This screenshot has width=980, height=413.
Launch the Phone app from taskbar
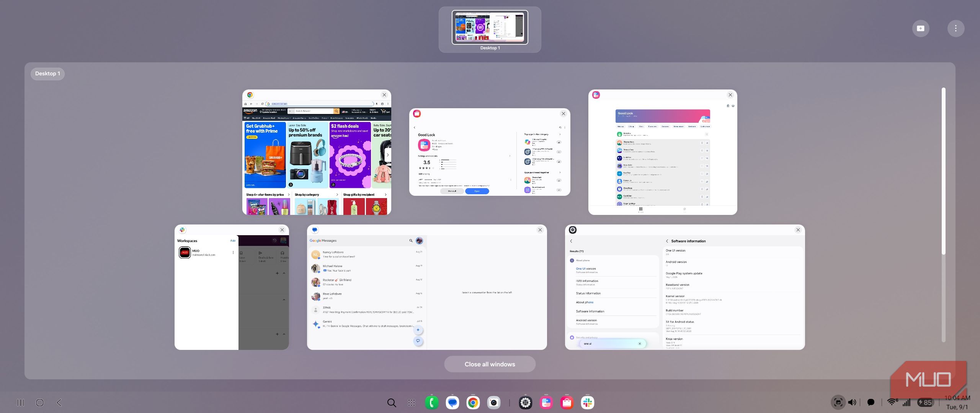coord(432,403)
